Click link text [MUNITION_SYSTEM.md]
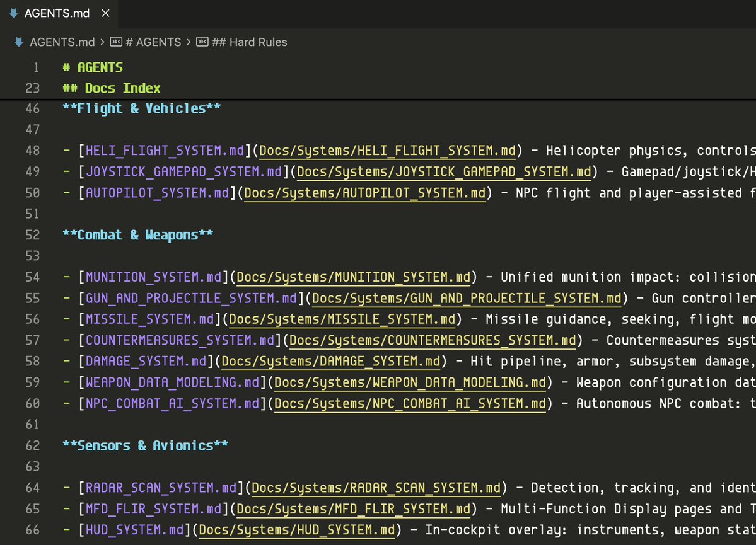 click(153, 277)
